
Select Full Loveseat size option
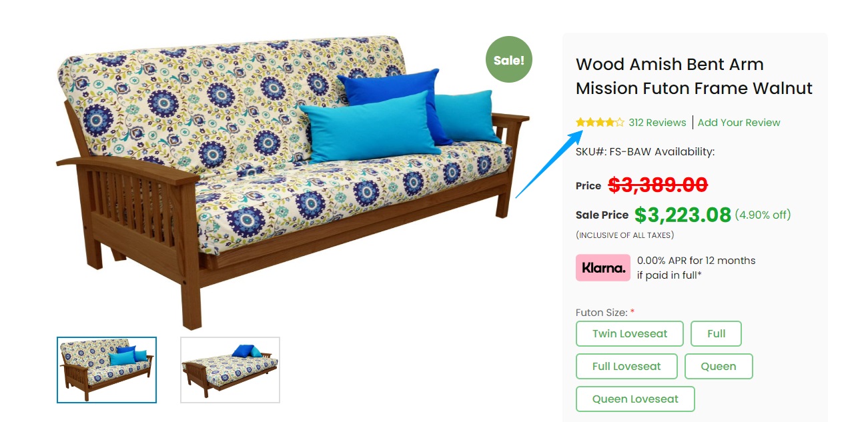coord(626,366)
